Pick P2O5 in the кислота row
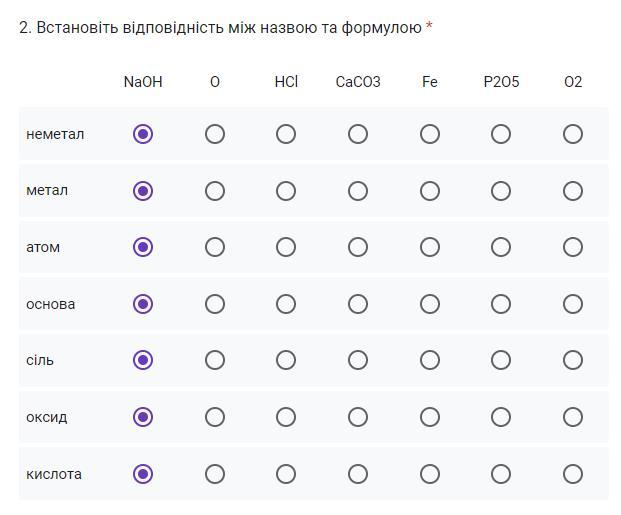621x515 pixels. pos(501,474)
